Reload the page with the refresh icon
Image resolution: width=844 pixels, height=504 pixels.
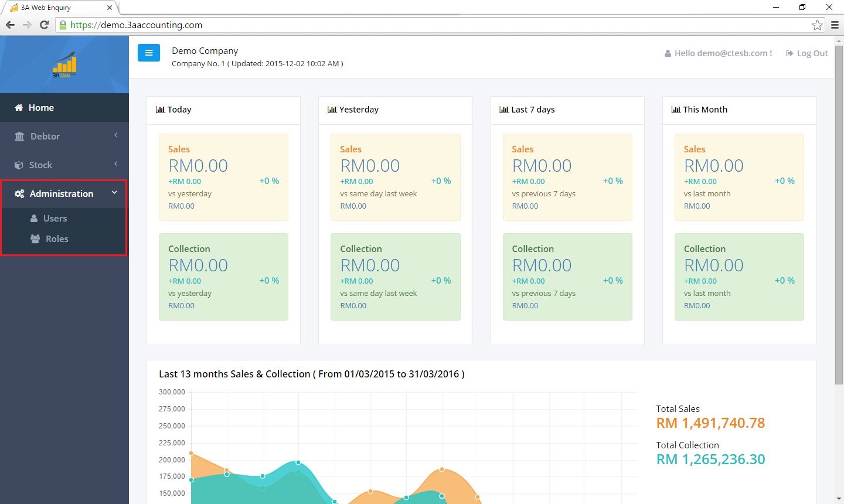pos(44,25)
